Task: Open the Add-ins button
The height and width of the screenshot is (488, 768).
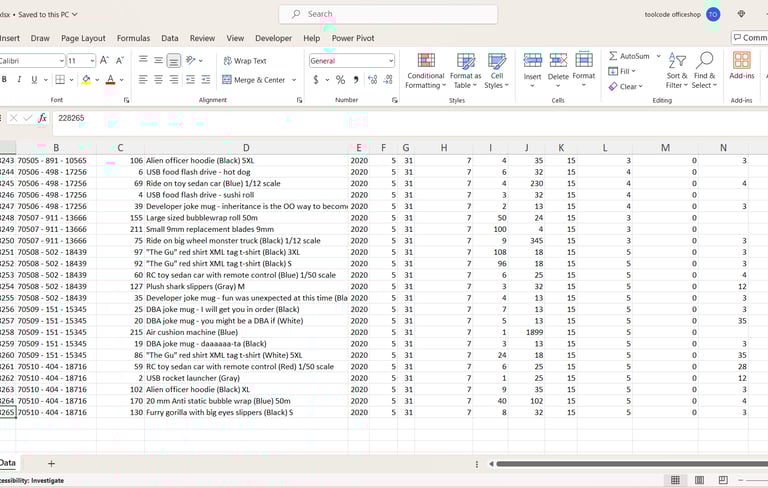Action: [742, 66]
